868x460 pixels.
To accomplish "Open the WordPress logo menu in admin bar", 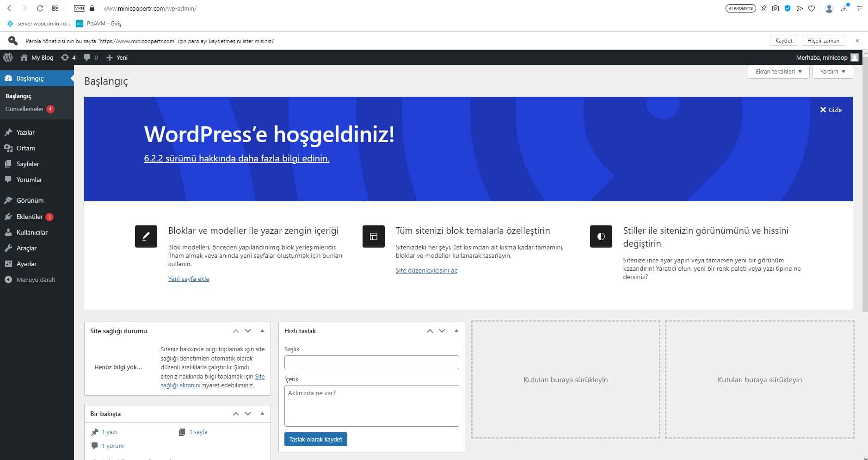I will (8, 57).
